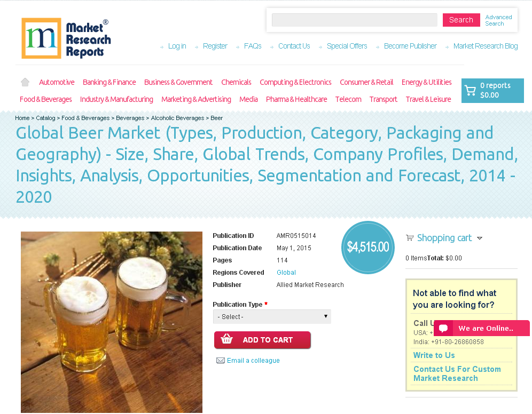The width and height of the screenshot is (532, 414).
Task: Select the Home icon in the category bar
Action: pos(25,82)
